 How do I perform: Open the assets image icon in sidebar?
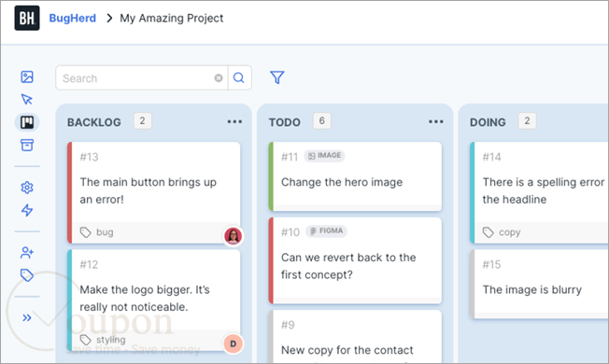click(x=27, y=77)
